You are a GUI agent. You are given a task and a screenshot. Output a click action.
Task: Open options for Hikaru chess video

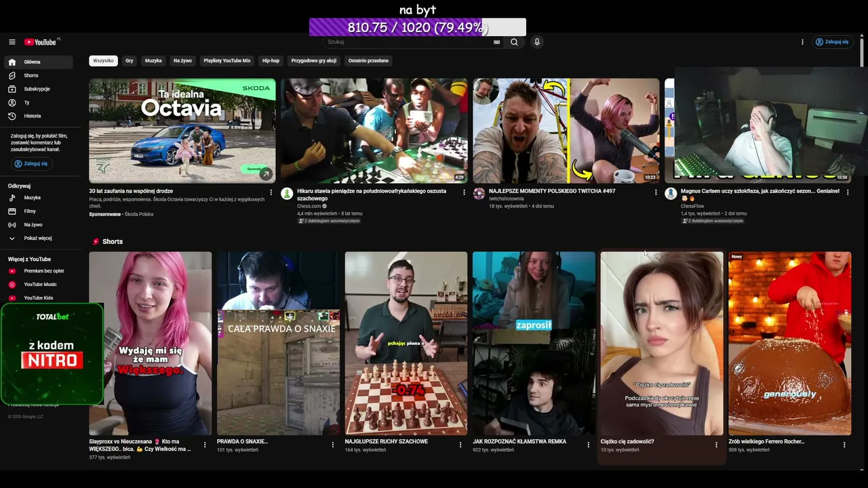tap(464, 192)
